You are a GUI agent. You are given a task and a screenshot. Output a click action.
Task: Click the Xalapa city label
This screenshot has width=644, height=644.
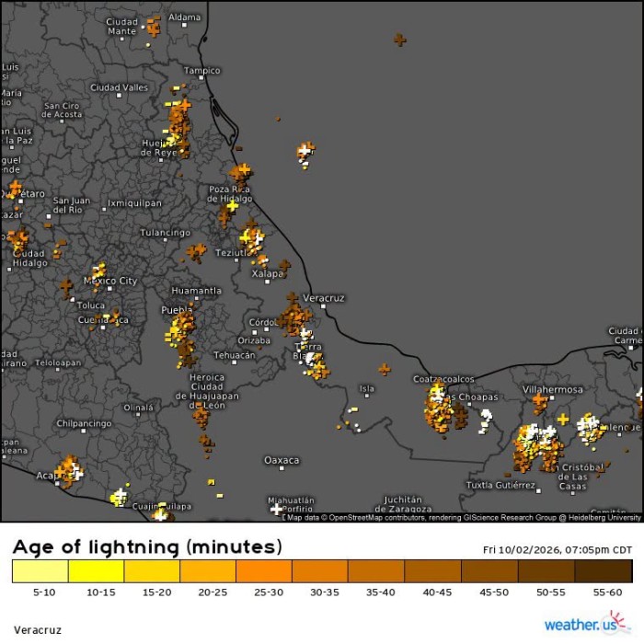tap(268, 273)
